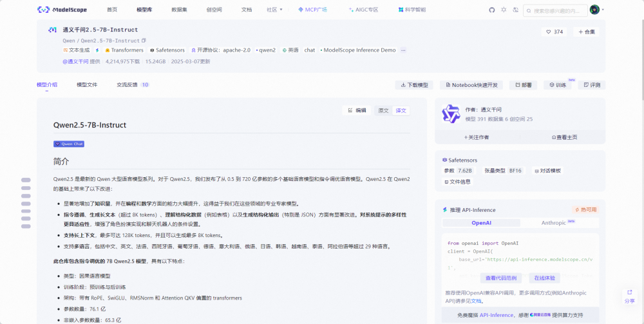Click the Qwen organization link in path
The width and height of the screenshot is (644, 324).
pyautogui.click(x=69, y=41)
